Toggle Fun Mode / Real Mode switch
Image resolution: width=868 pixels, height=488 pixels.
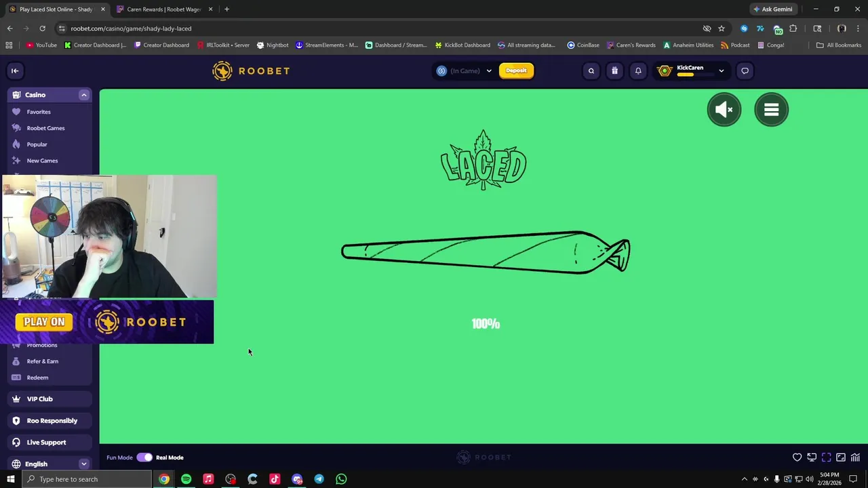(144, 457)
